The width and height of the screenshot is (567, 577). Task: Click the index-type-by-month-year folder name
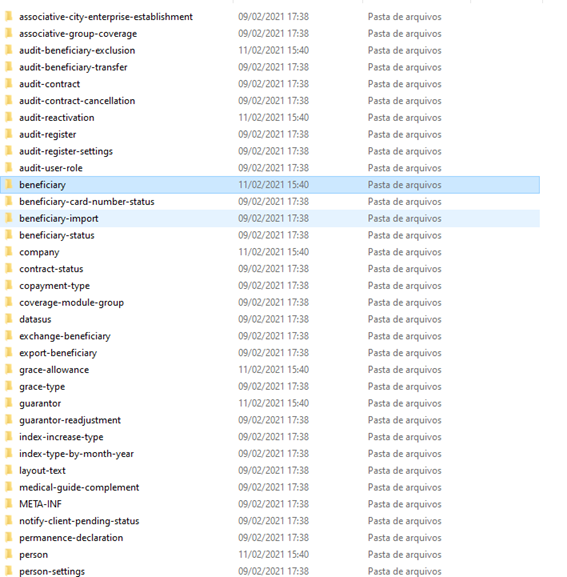tap(77, 454)
